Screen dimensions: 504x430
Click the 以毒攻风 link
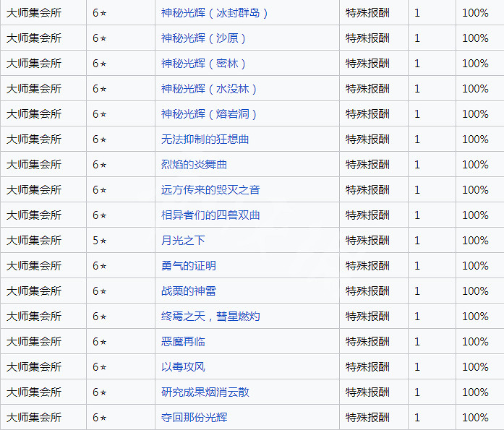tap(183, 367)
